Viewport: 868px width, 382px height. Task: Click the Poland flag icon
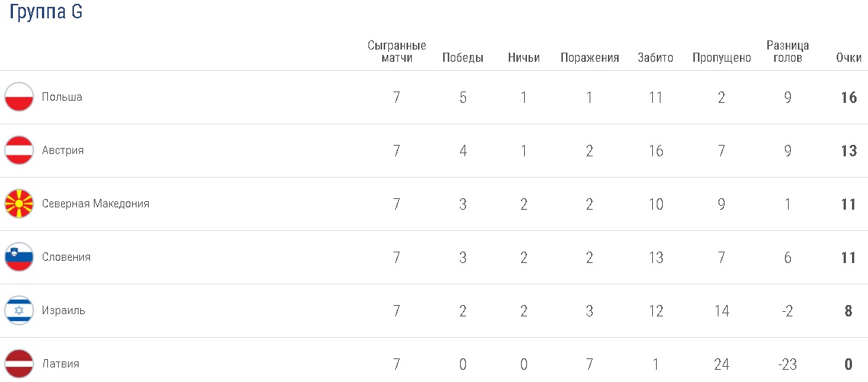pyautogui.click(x=19, y=98)
